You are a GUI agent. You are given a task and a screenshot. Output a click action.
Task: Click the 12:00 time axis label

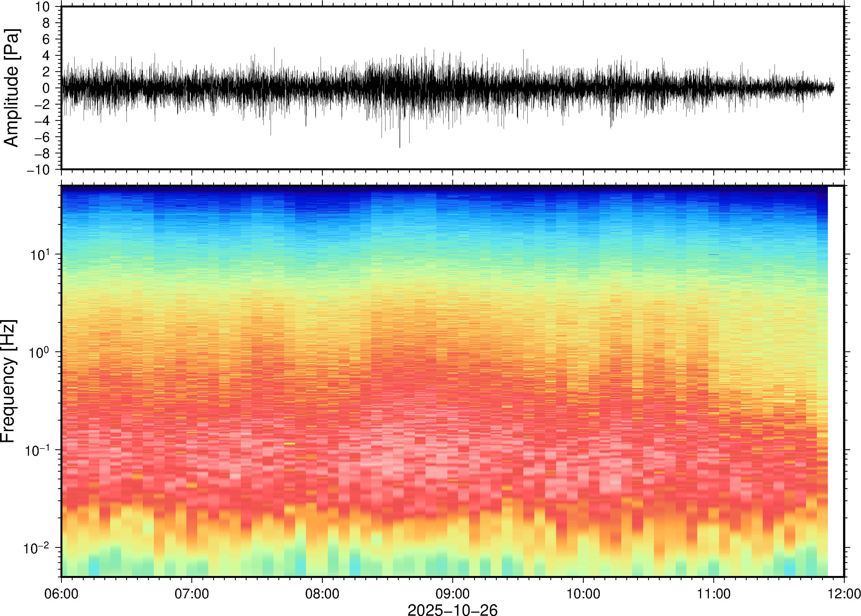(844, 594)
